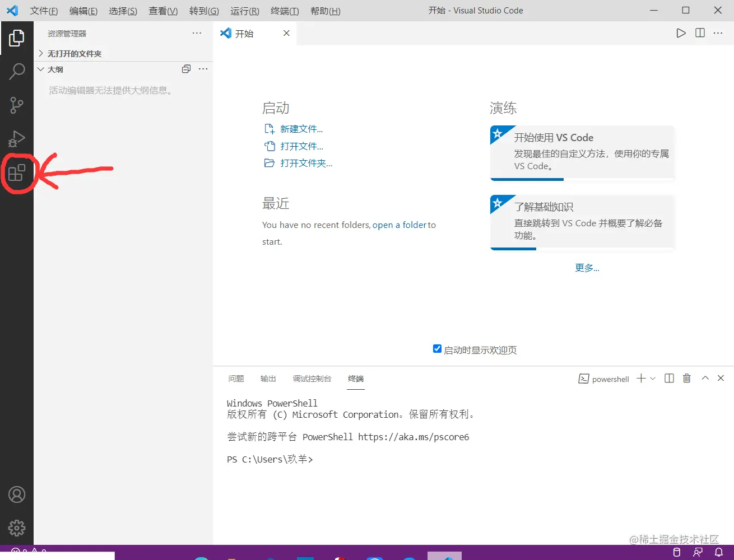
Task: Select the Explorer icon in the activity bar
Action: point(17,38)
